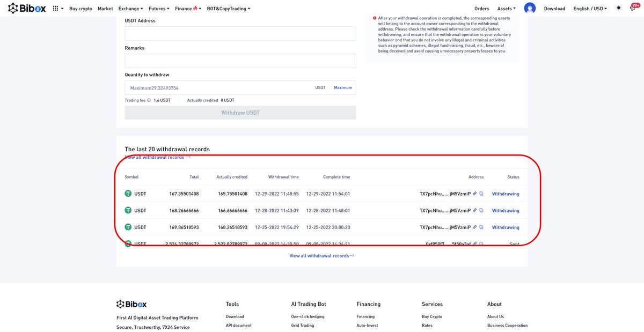Click actually credited value 166.66666666
This screenshot has height=332, width=644.
point(232,211)
